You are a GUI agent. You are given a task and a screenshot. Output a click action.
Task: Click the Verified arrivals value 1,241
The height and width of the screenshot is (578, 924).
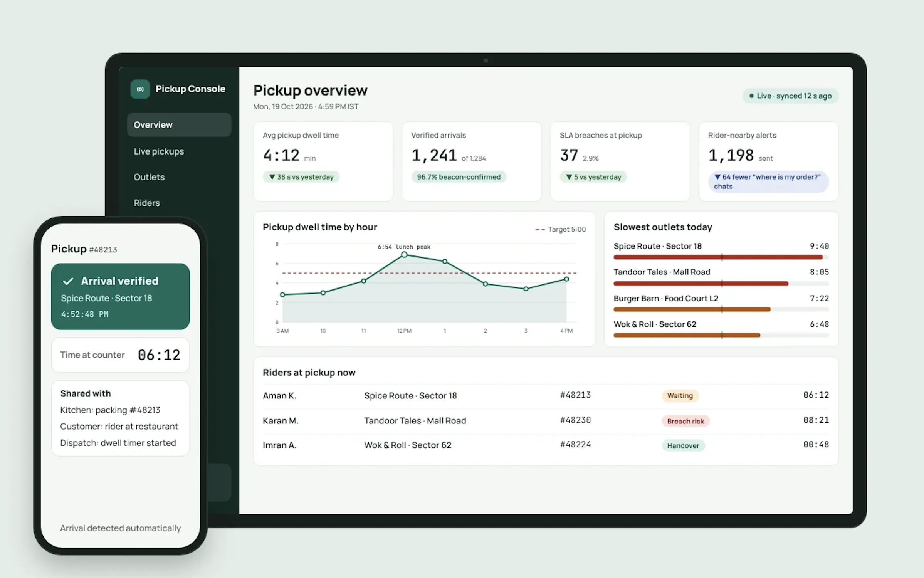tap(434, 155)
